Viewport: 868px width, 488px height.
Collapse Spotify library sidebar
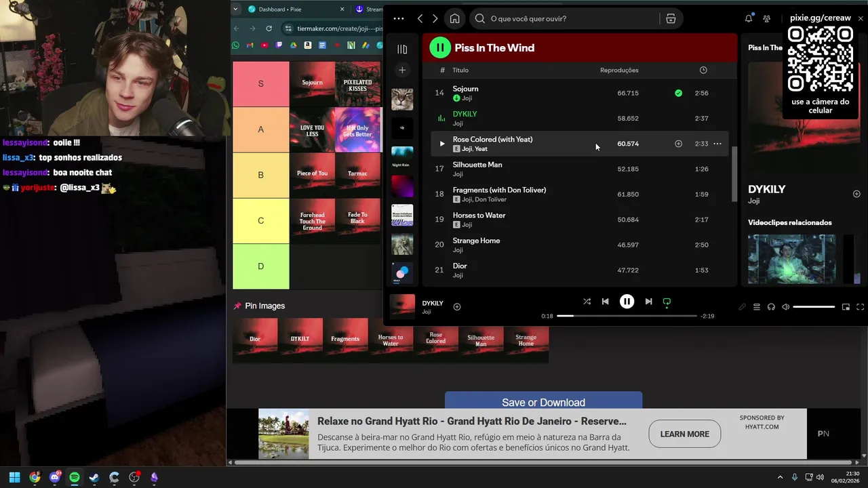pyautogui.click(x=402, y=49)
